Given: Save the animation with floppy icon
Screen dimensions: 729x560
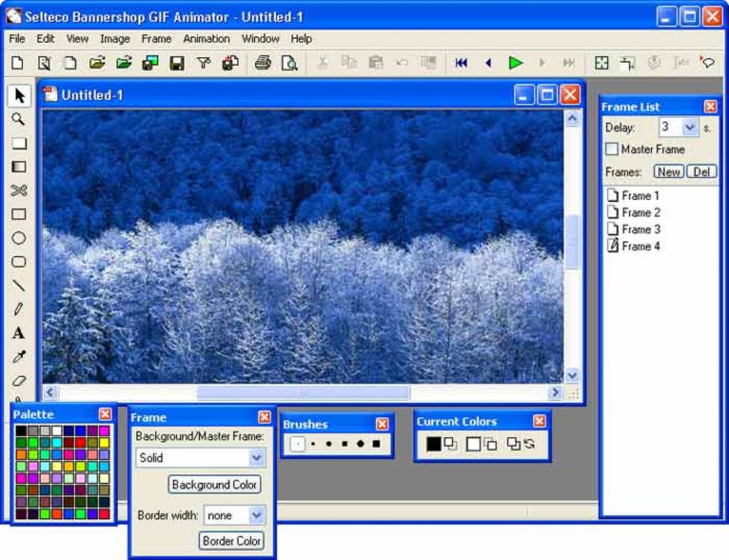Looking at the screenshot, I should pyautogui.click(x=177, y=63).
